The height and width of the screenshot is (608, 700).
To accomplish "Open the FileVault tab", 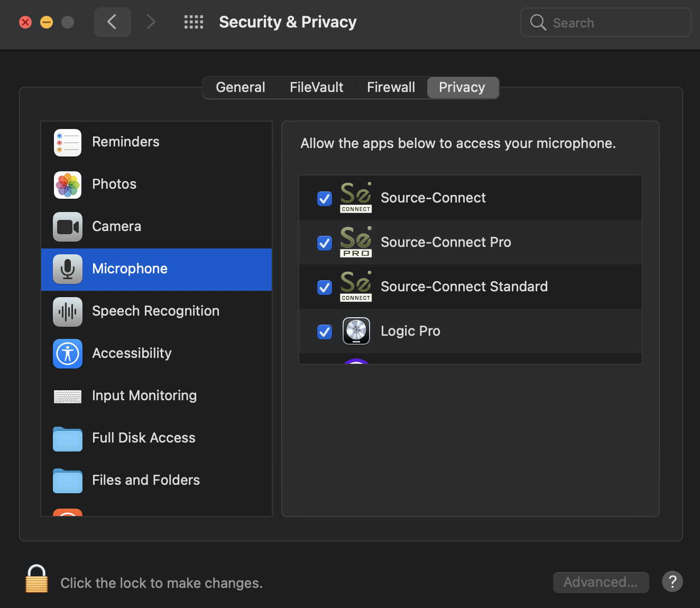I will (316, 88).
